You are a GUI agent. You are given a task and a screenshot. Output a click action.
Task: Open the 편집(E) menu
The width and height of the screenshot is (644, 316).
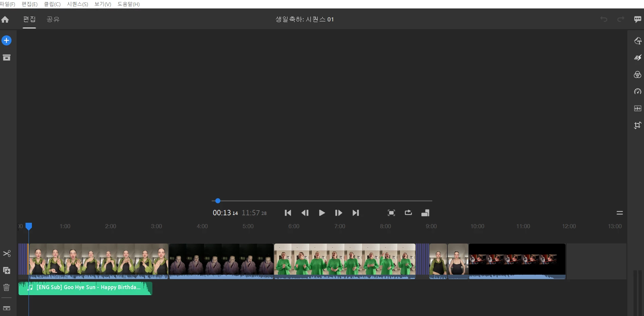tap(30, 4)
